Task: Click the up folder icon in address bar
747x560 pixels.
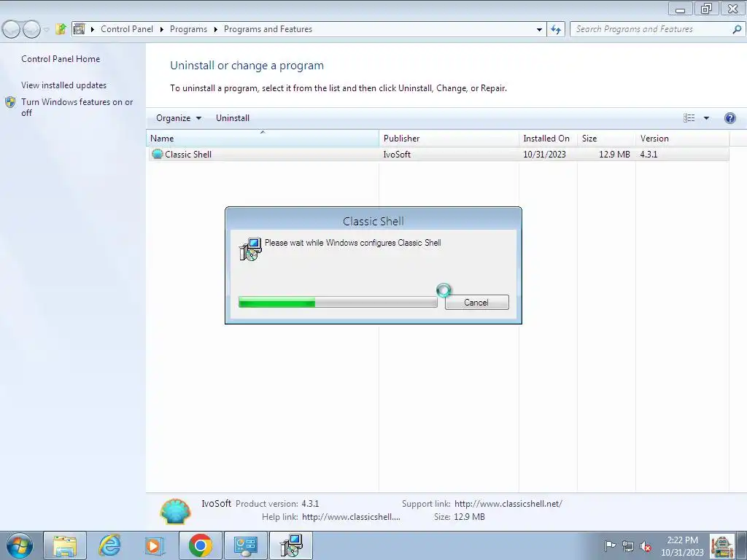Action: [61, 29]
